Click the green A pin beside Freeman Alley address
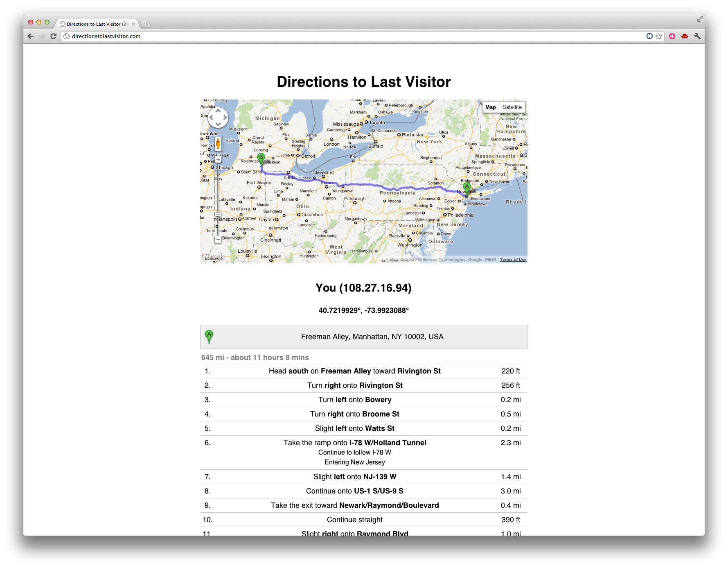 209,337
